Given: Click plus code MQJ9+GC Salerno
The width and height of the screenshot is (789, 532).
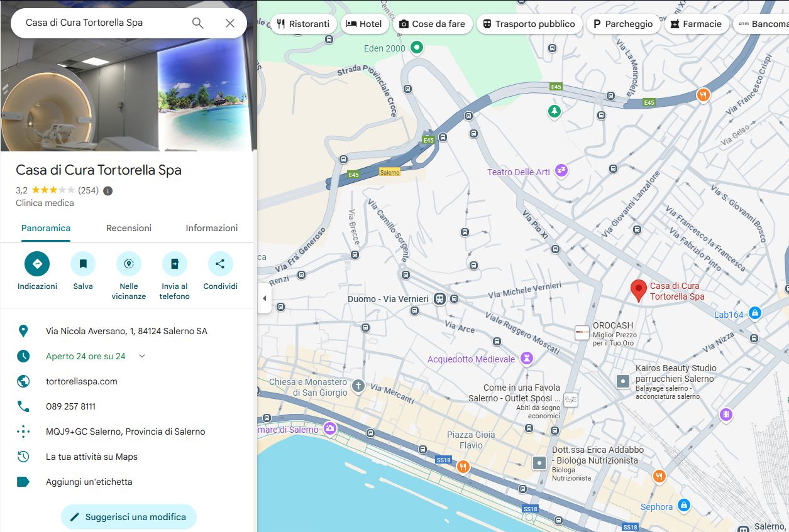Looking at the screenshot, I should (126, 432).
